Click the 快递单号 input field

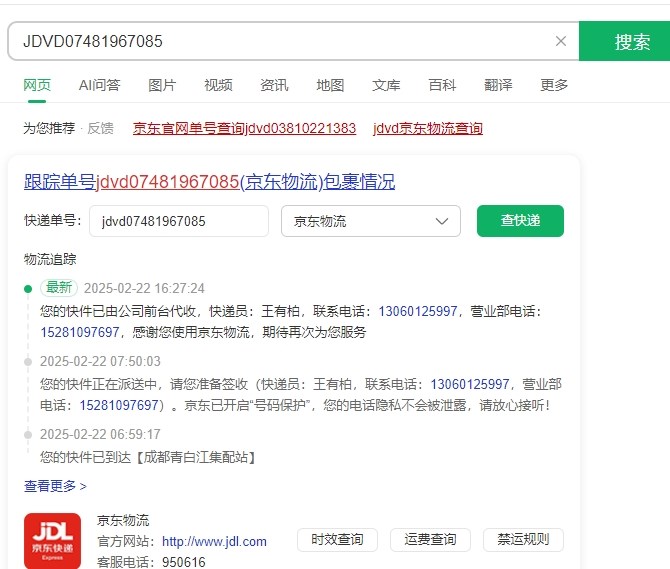click(179, 221)
